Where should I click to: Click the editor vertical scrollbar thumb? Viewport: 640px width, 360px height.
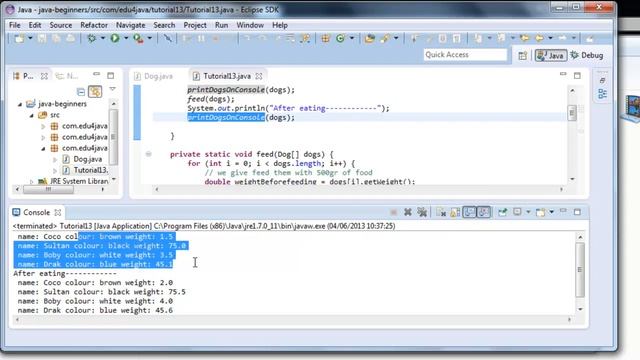coord(572,113)
